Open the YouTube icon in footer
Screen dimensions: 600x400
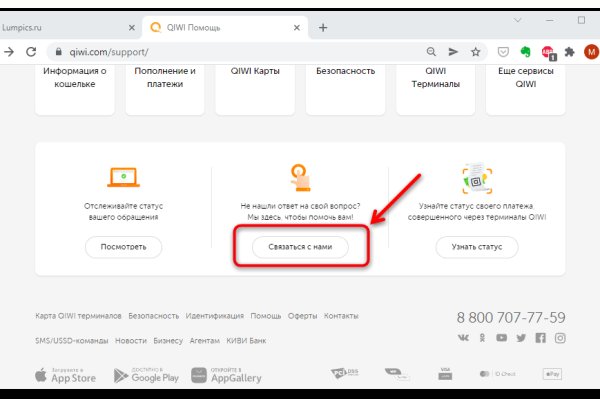502,338
